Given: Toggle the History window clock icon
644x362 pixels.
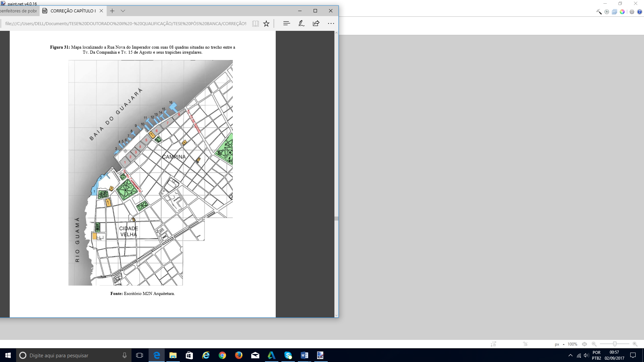Looking at the screenshot, I should point(607,12).
